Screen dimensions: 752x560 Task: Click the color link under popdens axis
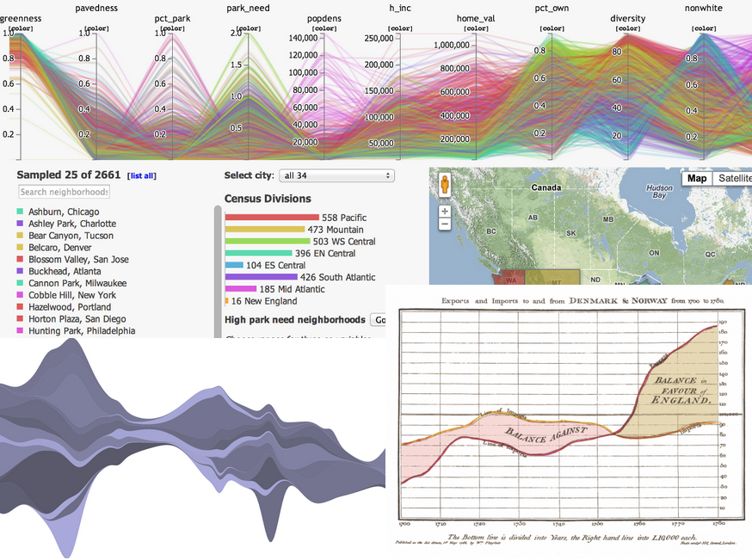click(324, 28)
